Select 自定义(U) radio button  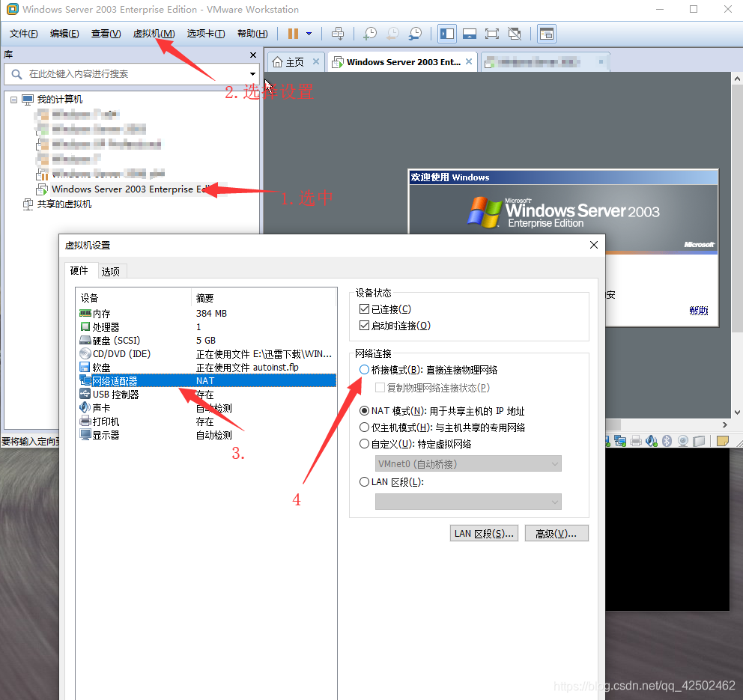click(364, 444)
